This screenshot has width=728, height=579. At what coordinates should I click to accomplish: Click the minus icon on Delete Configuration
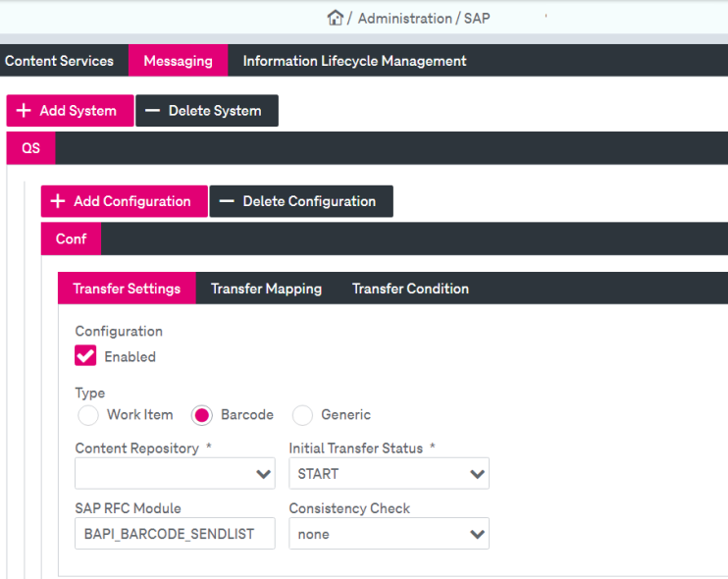tap(227, 201)
